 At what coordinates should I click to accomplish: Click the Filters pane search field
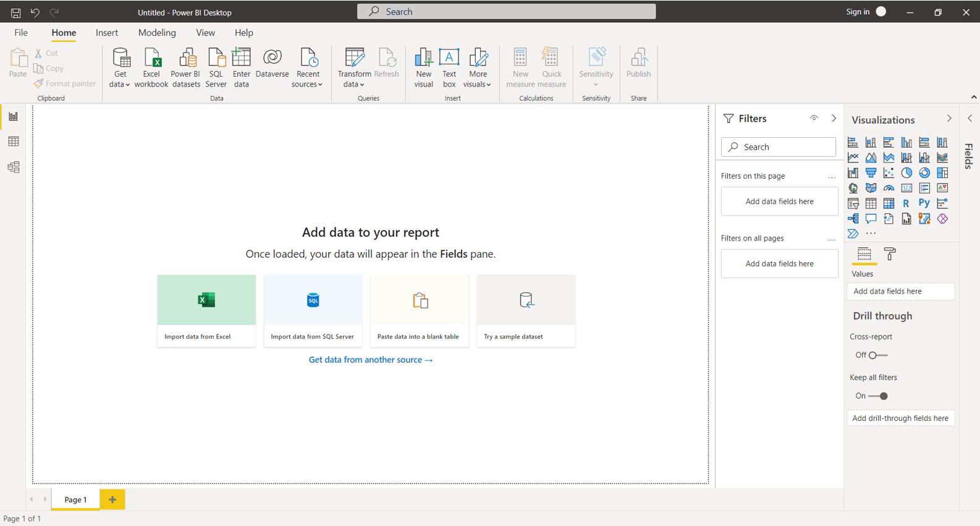(x=779, y=147)
